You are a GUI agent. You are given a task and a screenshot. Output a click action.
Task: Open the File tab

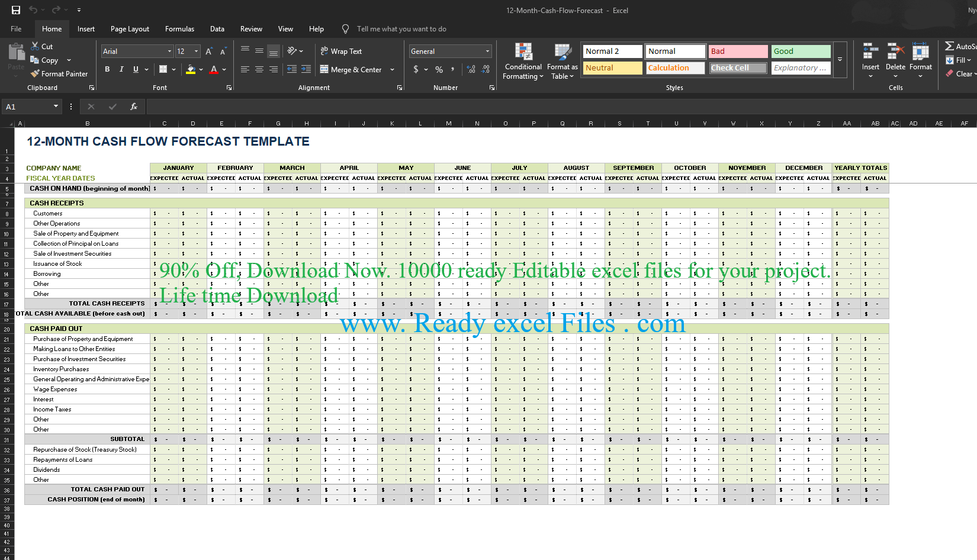click(x=16, y=28)
